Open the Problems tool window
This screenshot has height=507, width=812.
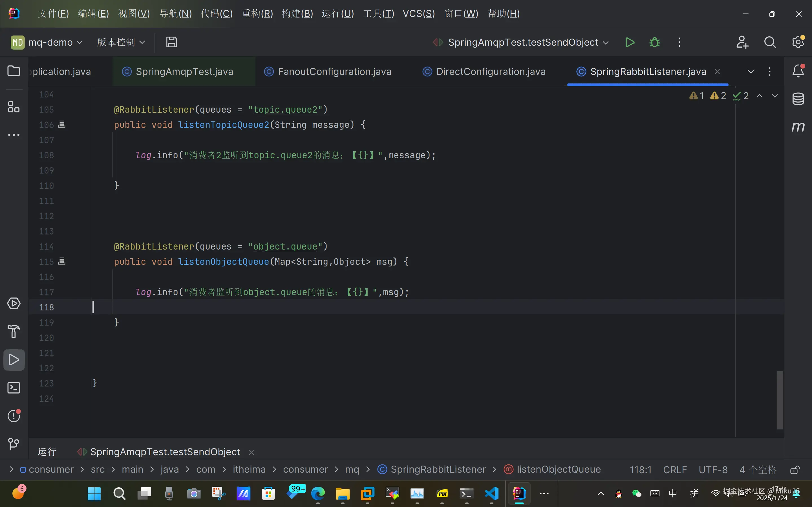(14, 416)
